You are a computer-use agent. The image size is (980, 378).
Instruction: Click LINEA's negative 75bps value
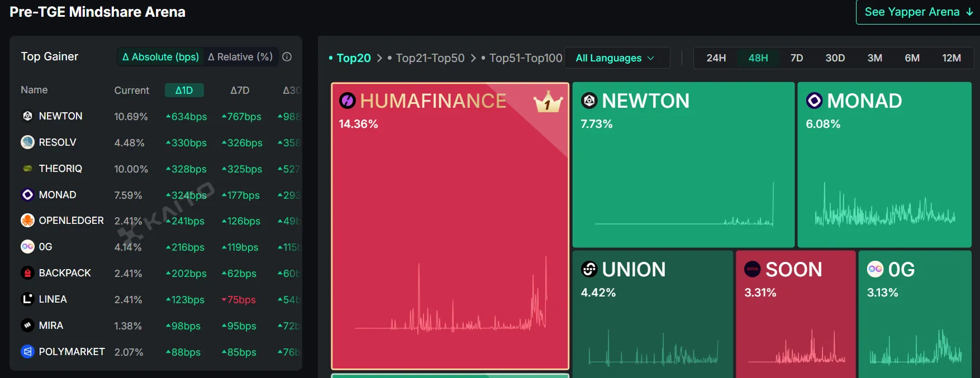pyautogui.click(x=239, y=299)
